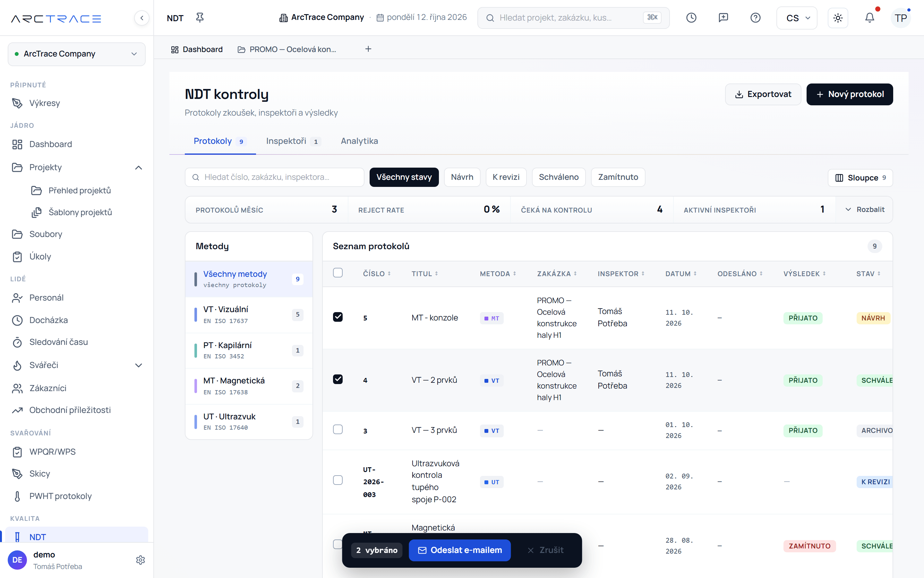Open the notifications bell
Image resolution: width=924 pixels, height=578 pixels.
click(869, 18)
